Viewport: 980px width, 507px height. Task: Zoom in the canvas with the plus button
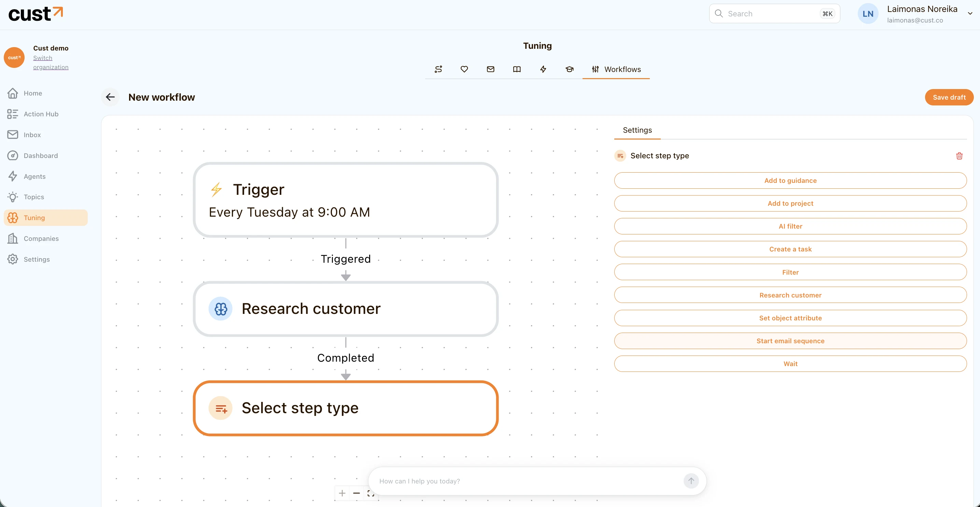point(342,493)
